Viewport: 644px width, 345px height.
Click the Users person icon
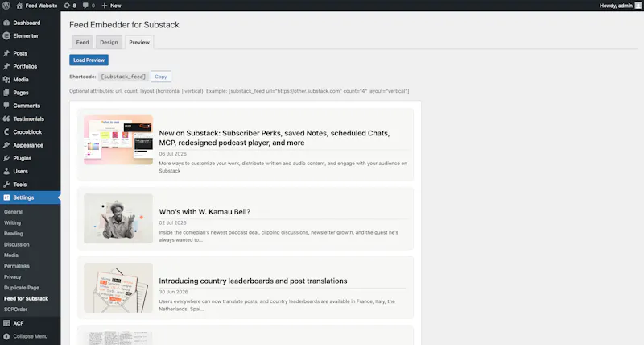click(x=6, y=172)
